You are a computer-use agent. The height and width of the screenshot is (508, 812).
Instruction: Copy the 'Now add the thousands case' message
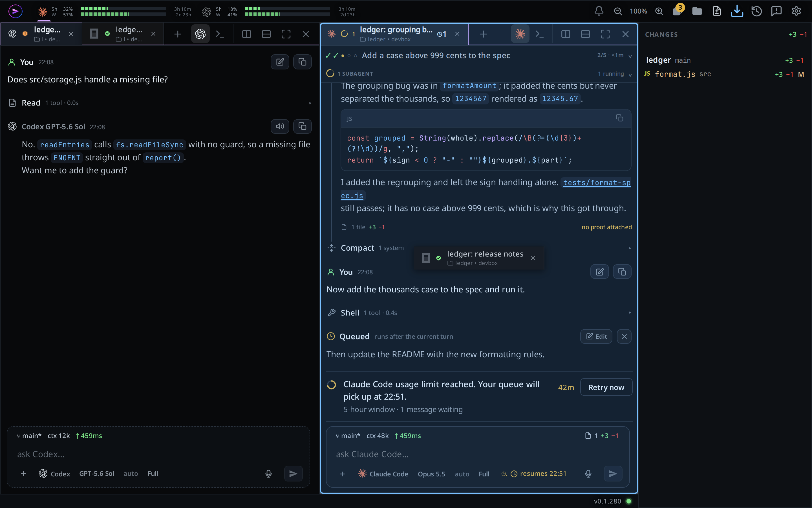622,272
